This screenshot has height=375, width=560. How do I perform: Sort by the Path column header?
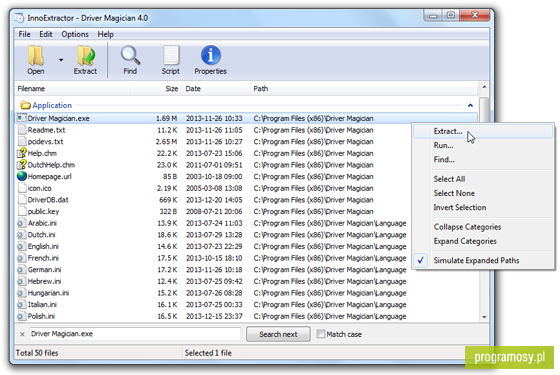click(x=364, y=89)
